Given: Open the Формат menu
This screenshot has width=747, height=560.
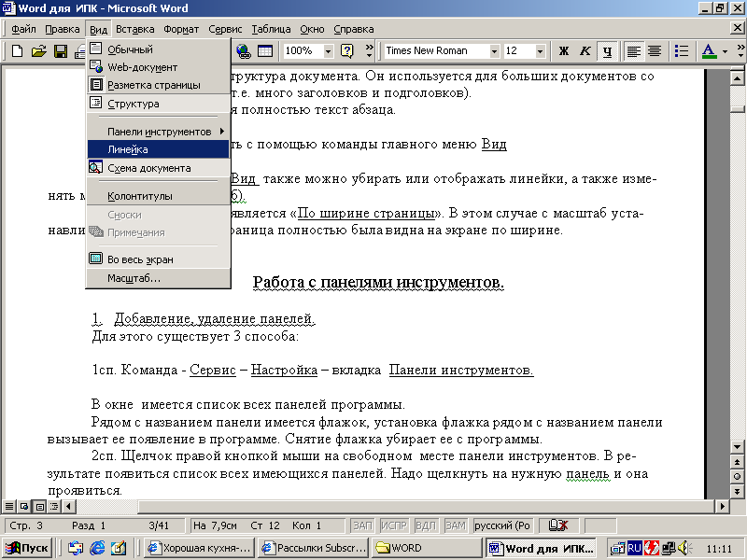Looking at the screenshot, I should click(181, 29).
